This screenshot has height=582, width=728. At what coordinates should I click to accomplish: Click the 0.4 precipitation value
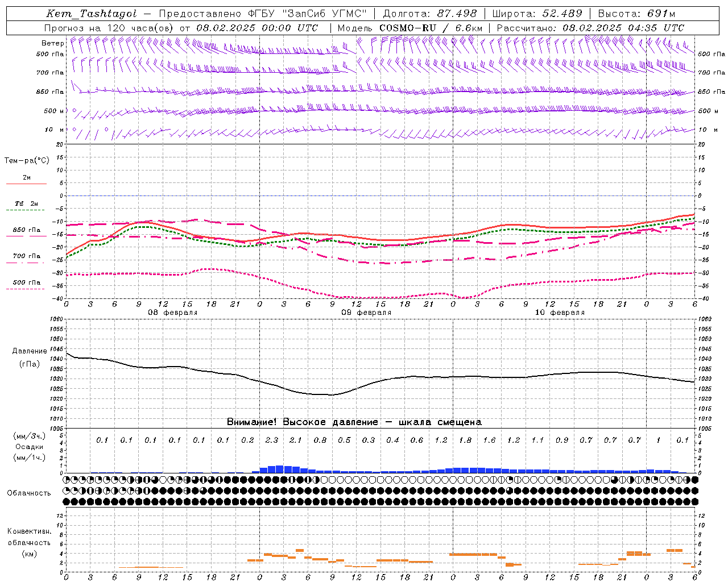[x=392, y=440]
